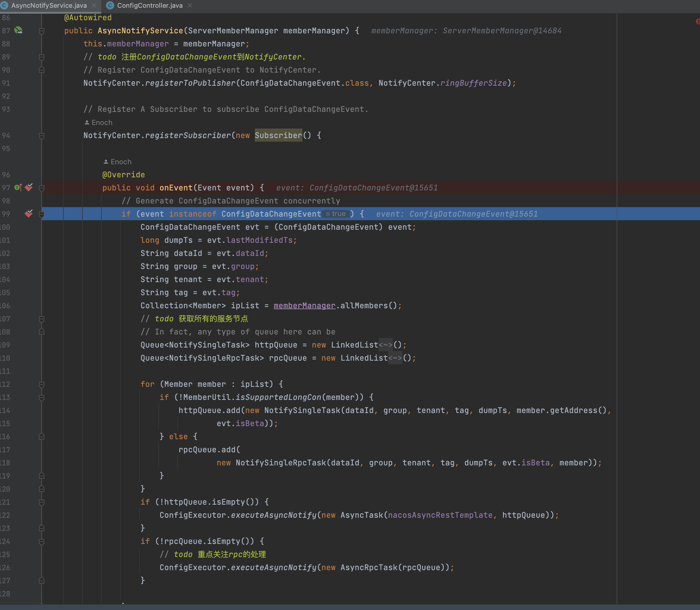Click the else fold marker at line 116

(x=42, y=437)
